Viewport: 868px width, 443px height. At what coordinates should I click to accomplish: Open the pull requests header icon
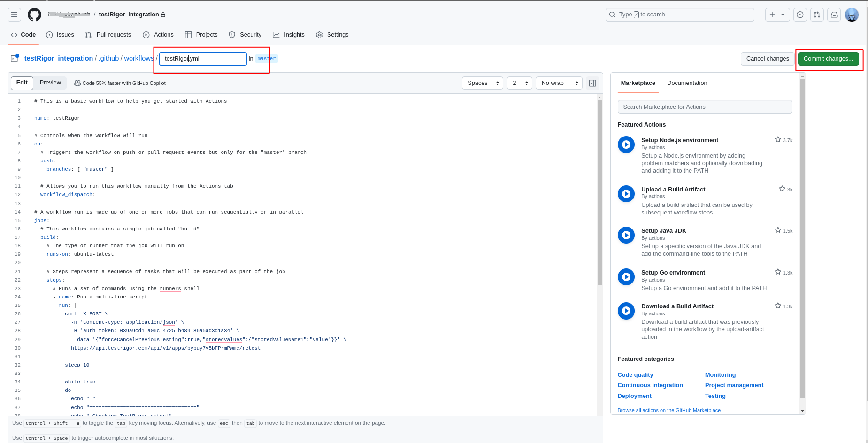pyautogui.click(x=817, y=15)
